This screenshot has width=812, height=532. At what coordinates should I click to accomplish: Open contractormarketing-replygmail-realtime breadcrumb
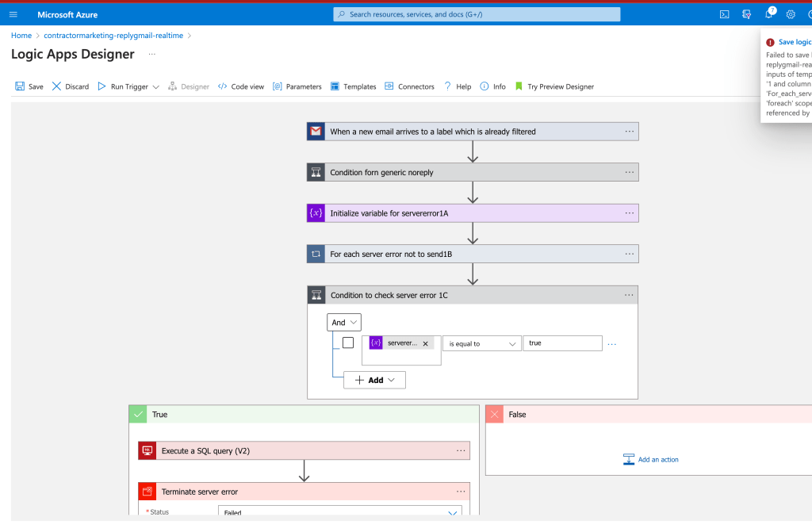pyautogui.click(x=113, y=35)
